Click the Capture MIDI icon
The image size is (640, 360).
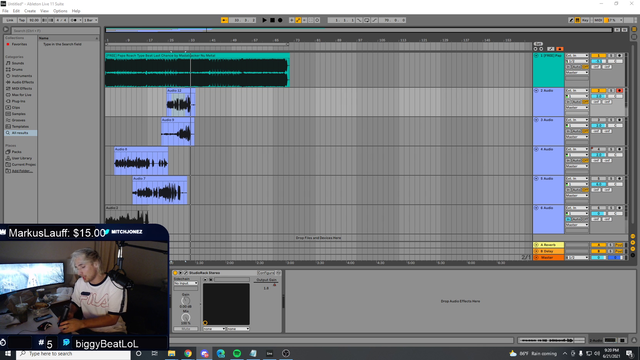[x=311, y=20]
